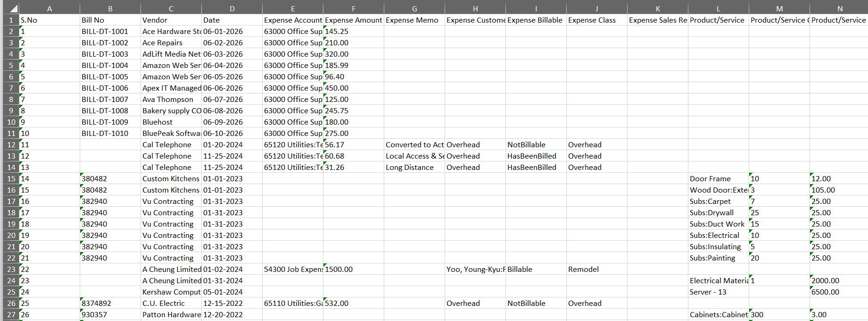Click the Expense Billable header cell
This screenshot has height=321, width=868.
click(536, 20)
